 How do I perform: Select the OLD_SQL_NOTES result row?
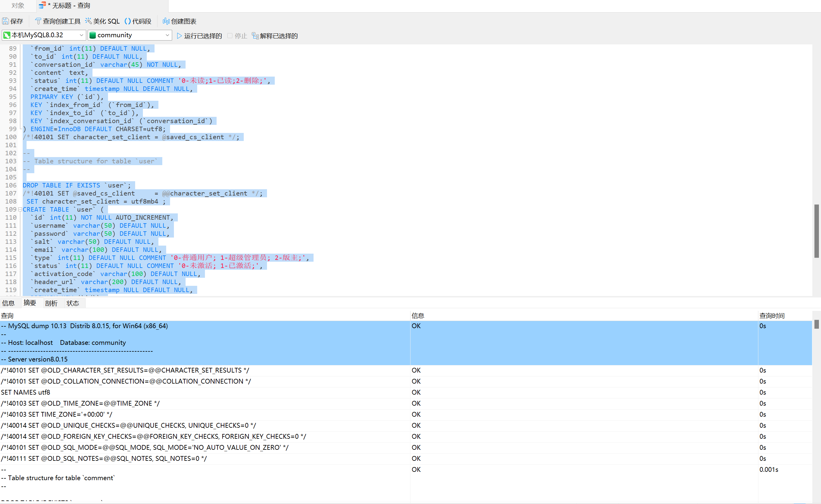click(x=406, y=458)
